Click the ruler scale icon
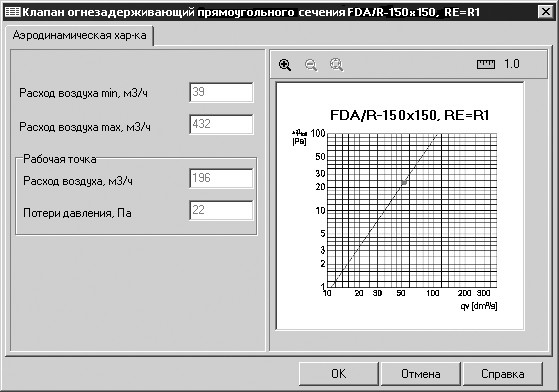The height and width of the screenshot is (392, 559). (486, 65)
